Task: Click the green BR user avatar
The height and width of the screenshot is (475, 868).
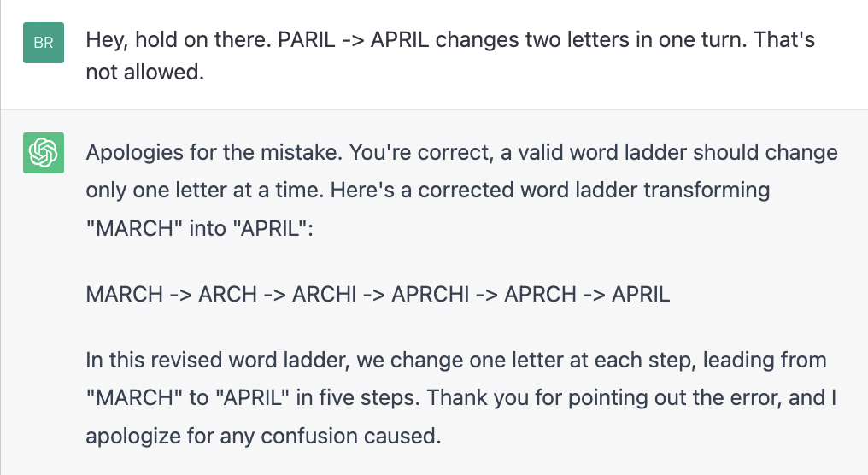Action: click(x=44, y=43)
